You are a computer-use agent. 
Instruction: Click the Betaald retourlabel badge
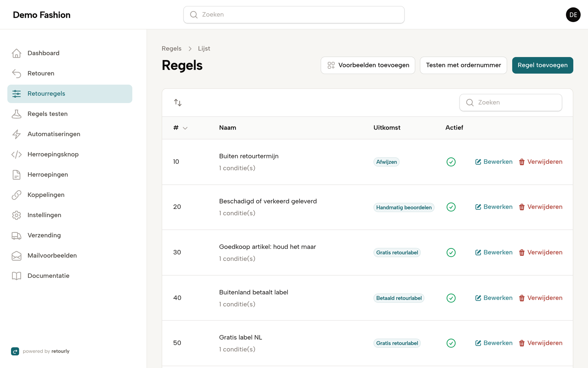(x=399, y=298)
